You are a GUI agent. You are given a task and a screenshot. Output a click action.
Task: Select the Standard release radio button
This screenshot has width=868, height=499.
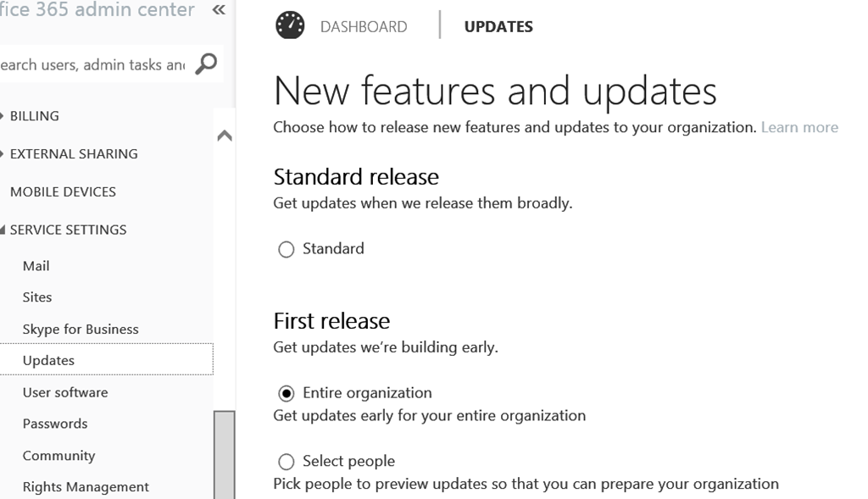(287, 249)
